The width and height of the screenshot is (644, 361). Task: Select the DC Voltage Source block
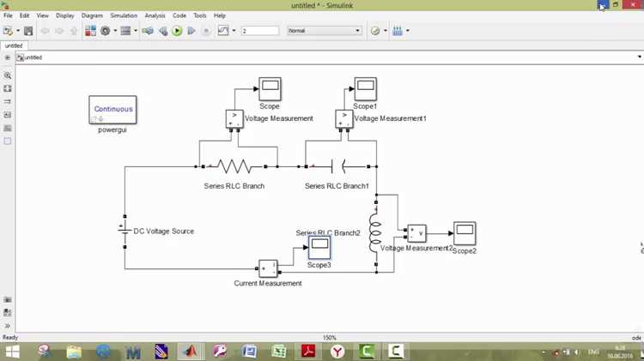125,232
